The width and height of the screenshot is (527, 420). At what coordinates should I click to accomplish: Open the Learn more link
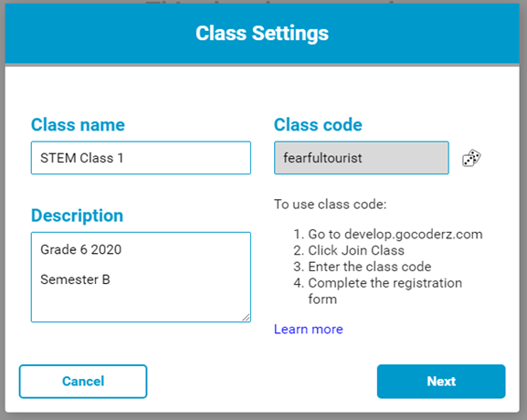[x=308, y=330]
